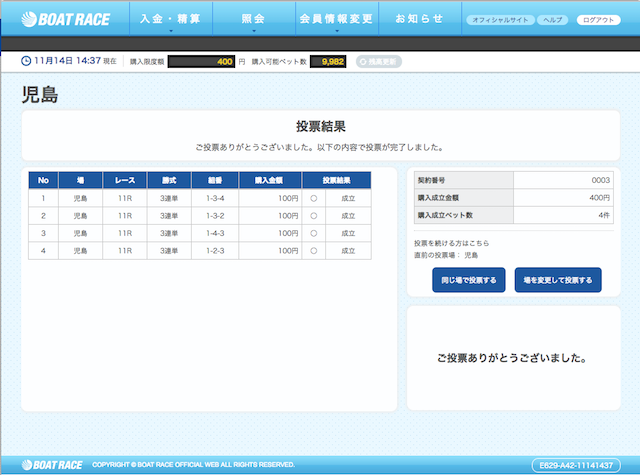This screenshot has width=640, height=475.
Task: Click the 購入可能ベット数 value 9,982
Action: 328,62
